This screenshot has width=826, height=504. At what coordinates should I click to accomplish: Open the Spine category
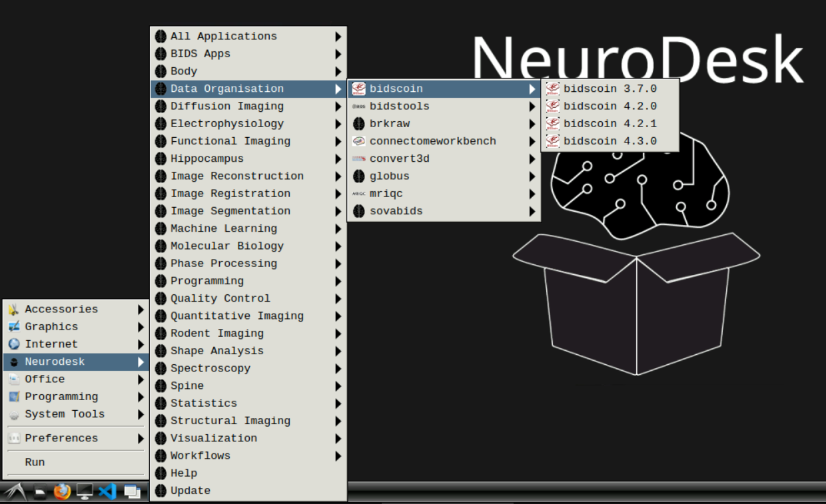click(248, 385)
